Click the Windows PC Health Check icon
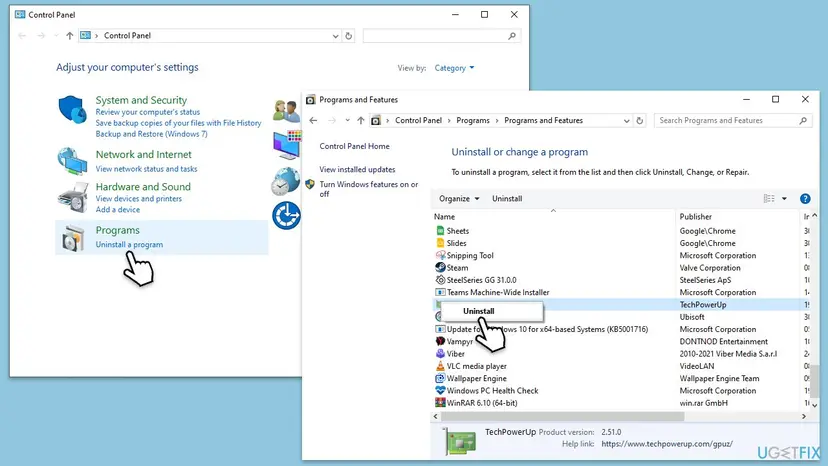 tap(440, 390)
